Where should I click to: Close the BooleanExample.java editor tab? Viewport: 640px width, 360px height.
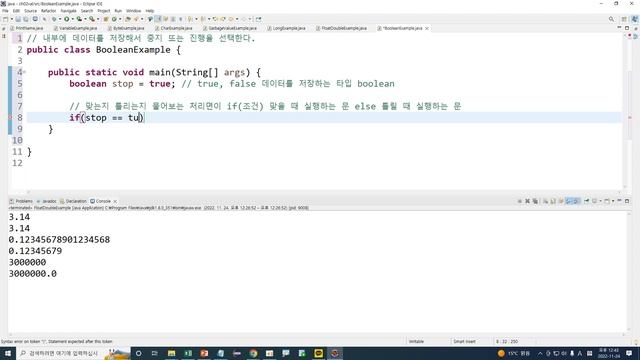tap(427, 29)
